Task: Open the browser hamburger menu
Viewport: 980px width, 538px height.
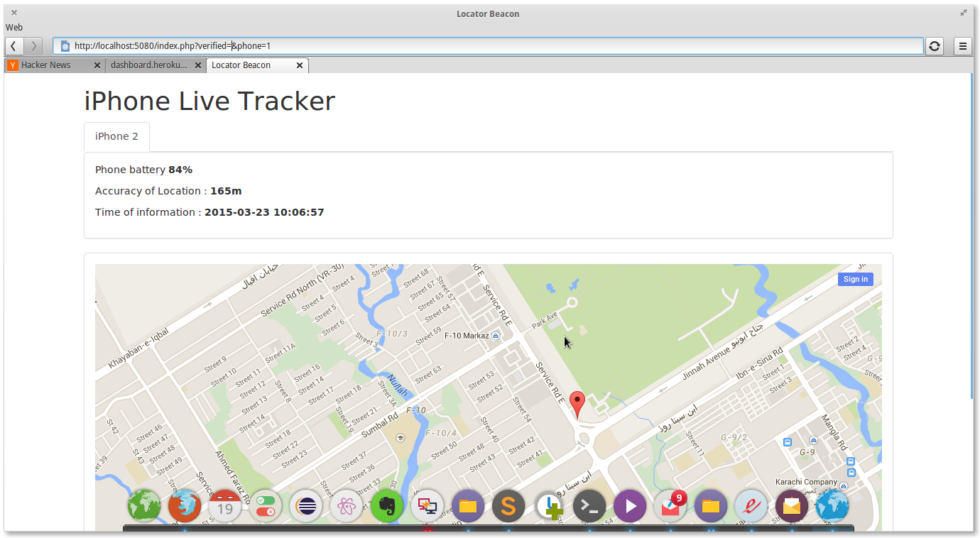Action: pos(963,46)
